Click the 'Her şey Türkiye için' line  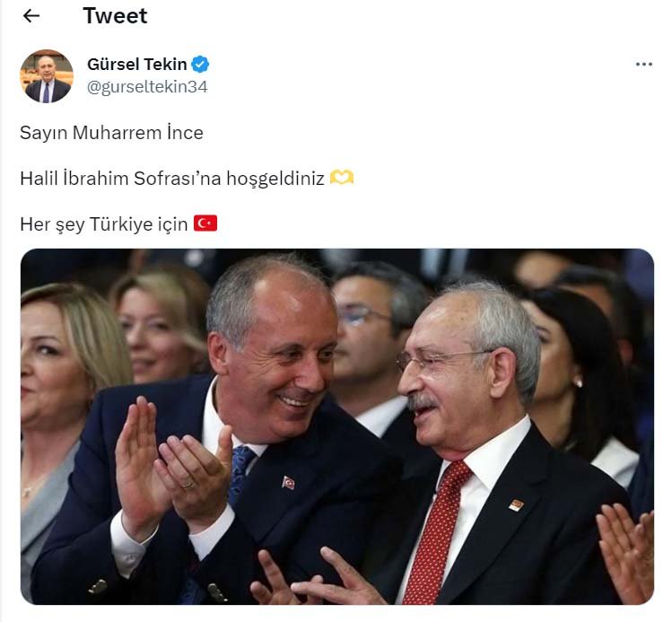[x=104, y=223]
